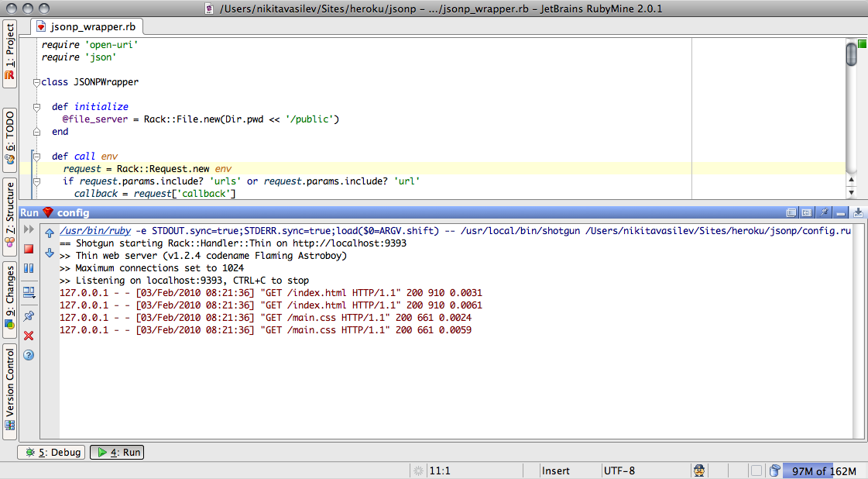Click the UTF-8 encoding indicator
This screenshot has height=479, width=868.
[x=619, y=470]
